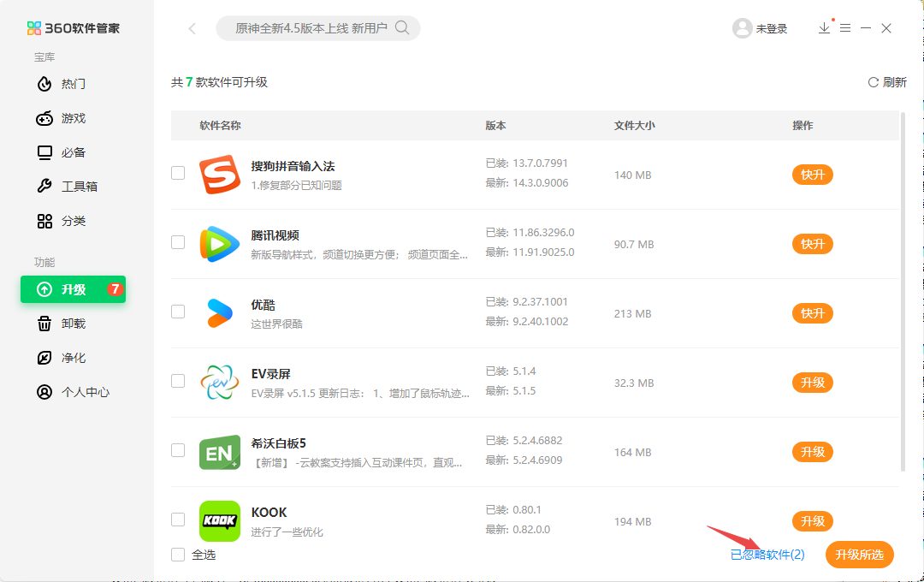The width and height of the screenshot is (924, 582).
Task: Open the 卸载 uninstall section
Action: pos(62,324)
